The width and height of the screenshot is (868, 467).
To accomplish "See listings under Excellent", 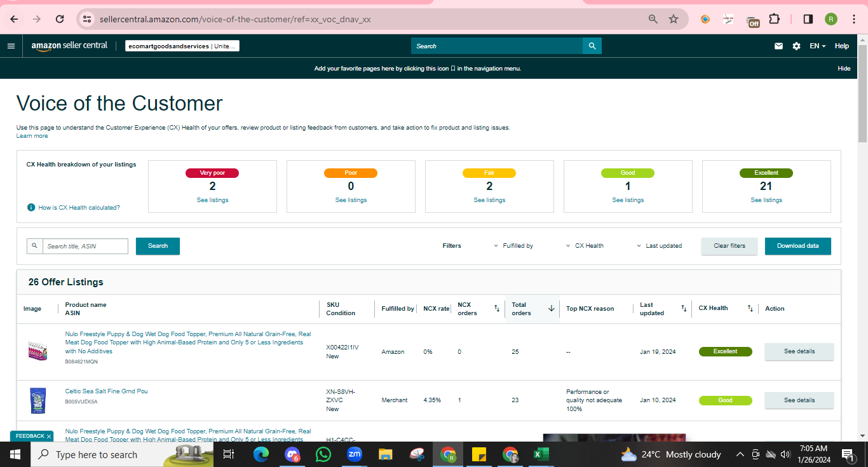I will [766, 200].
